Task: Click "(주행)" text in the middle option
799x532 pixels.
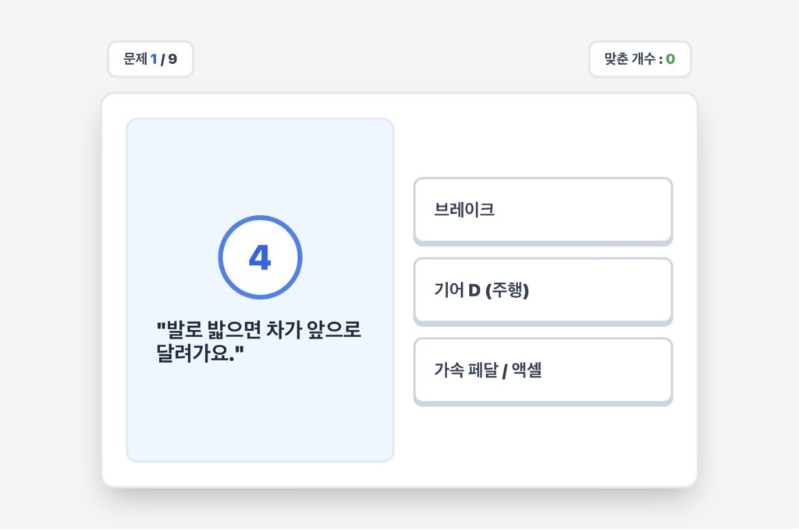Action: point(507,291)
